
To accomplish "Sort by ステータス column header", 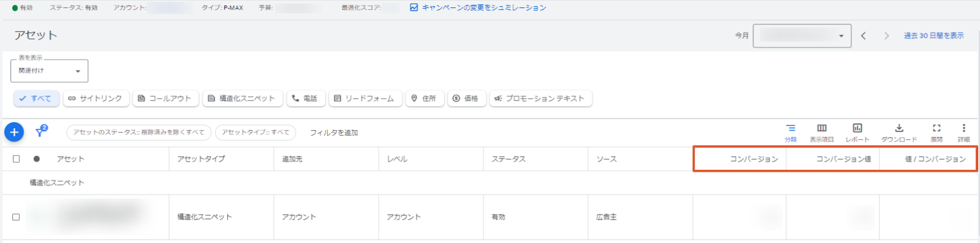I will [509, 159].
